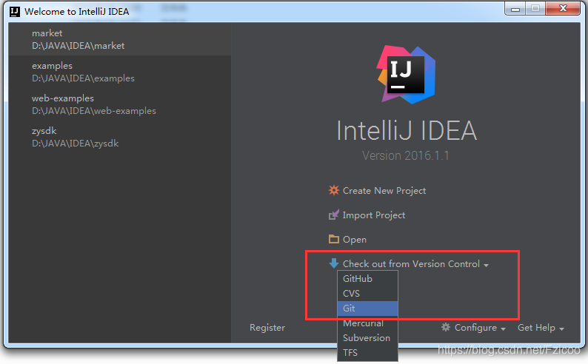Click the IntelliJ IDEA logo
Viewport: 588px width, 364px height.
click(406, 75)
